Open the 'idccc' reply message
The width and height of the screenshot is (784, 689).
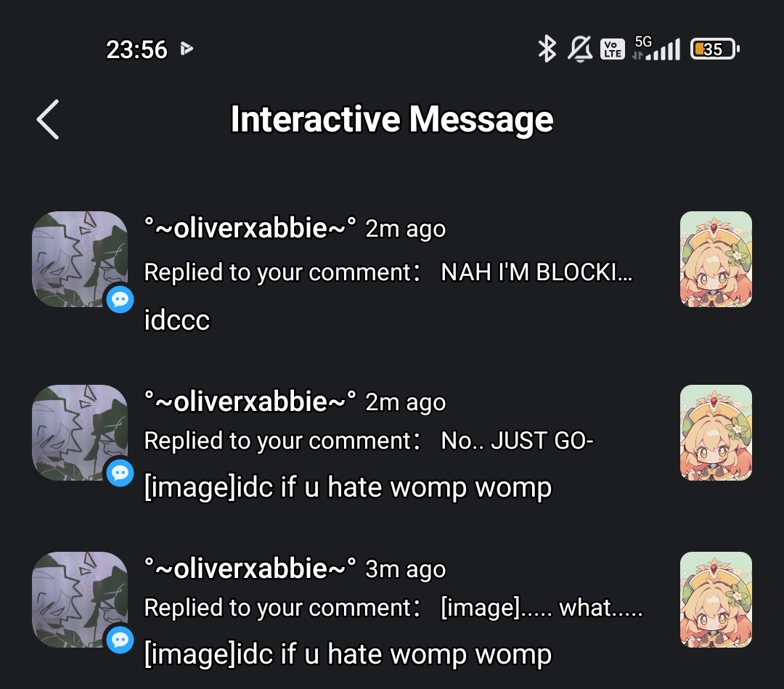[x=177, y=320]
